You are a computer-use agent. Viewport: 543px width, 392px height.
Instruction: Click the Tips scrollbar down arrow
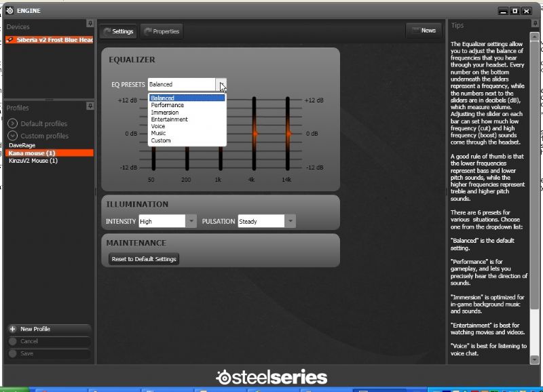(534, 360)
